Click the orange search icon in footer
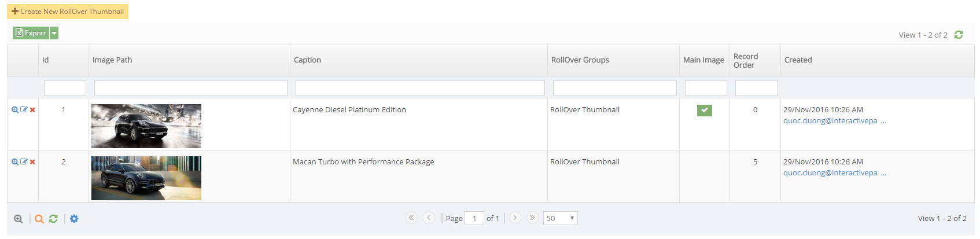The height and width of the screenshot is (239, 980). (39, 219)
